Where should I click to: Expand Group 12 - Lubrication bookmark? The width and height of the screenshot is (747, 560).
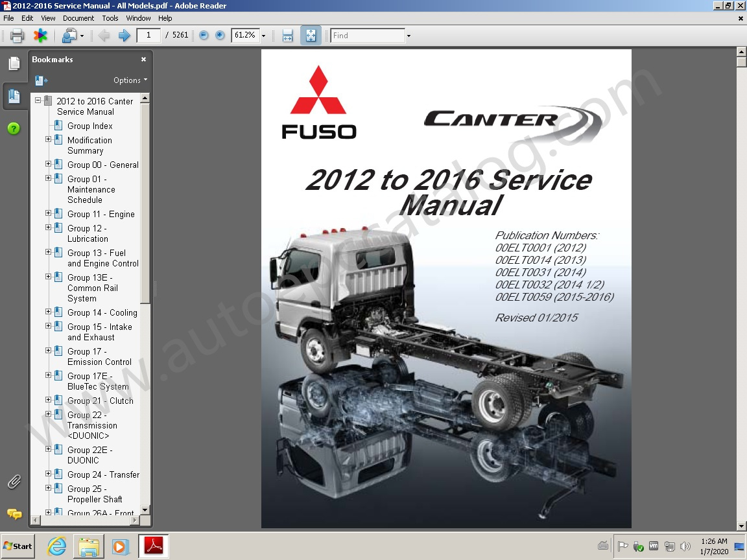[x=48, y=227]
